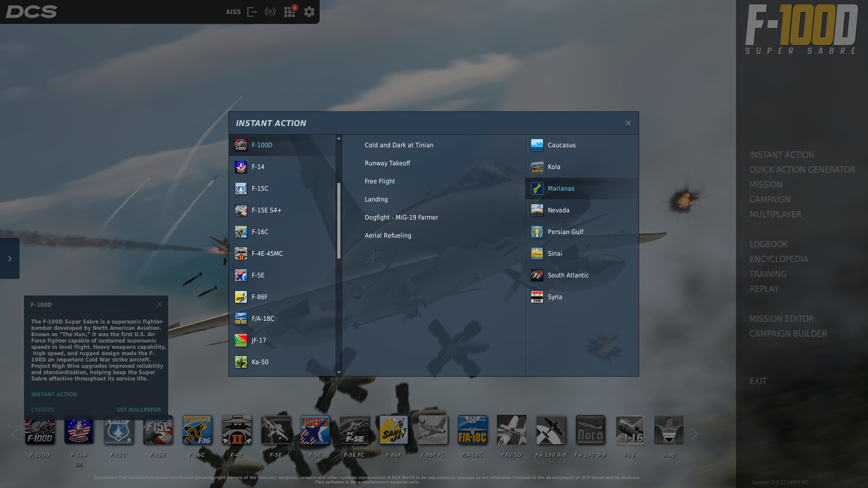Select the F-4E Phantom module icon

pos(236,430)
